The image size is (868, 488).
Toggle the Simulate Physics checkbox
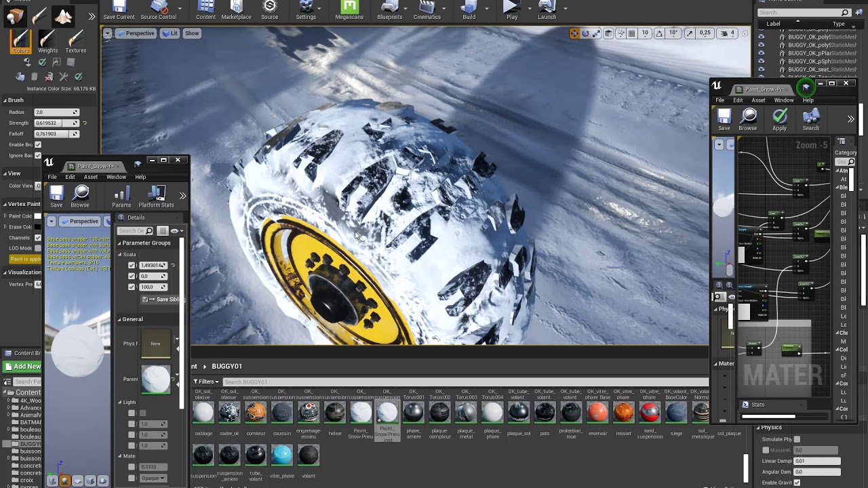[797, 439]
